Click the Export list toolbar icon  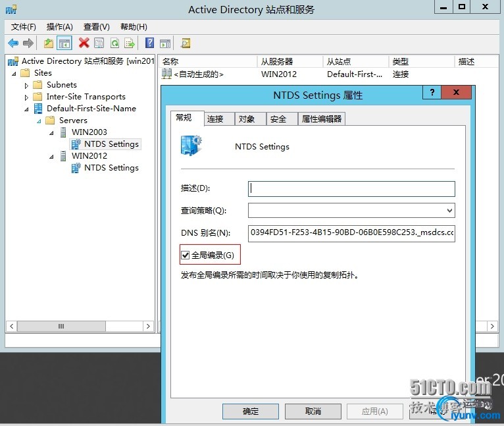[x=130, y=43]
